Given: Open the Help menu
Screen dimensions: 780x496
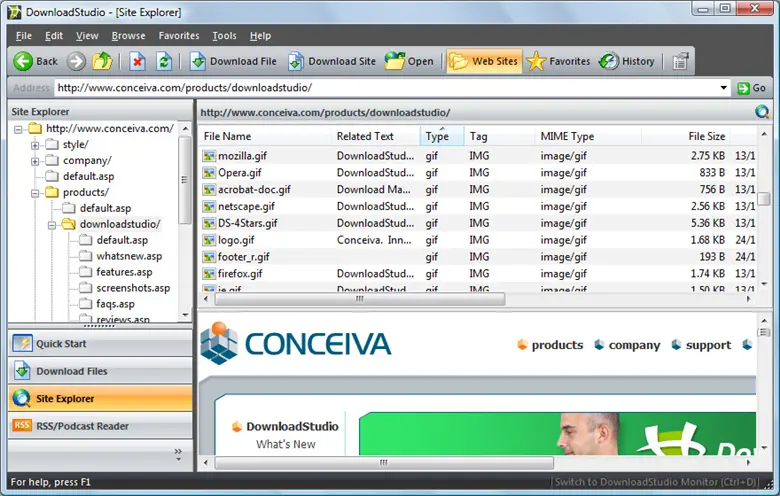Looking at the screenshot, I should tap(260, 36).
